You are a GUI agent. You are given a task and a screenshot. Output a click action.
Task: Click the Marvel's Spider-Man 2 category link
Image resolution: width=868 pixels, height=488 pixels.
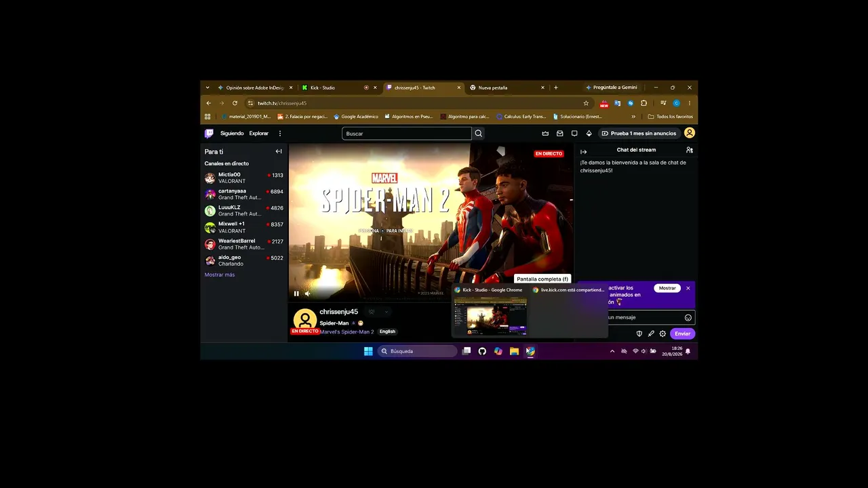coord(347,331)
